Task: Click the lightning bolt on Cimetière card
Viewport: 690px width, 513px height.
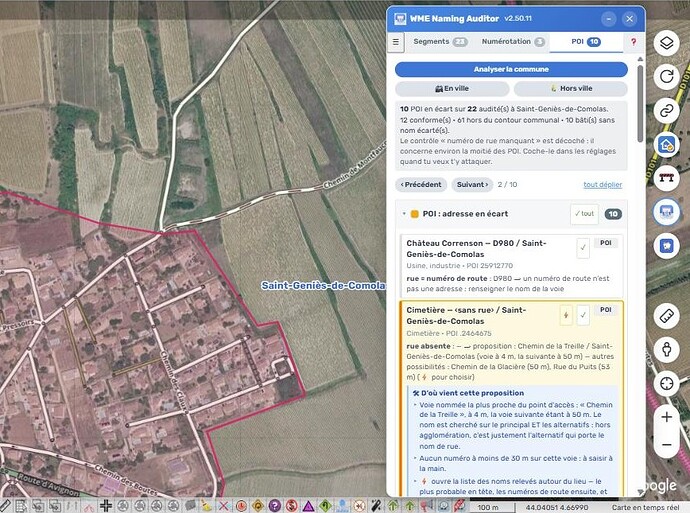Action: [566, 315]
